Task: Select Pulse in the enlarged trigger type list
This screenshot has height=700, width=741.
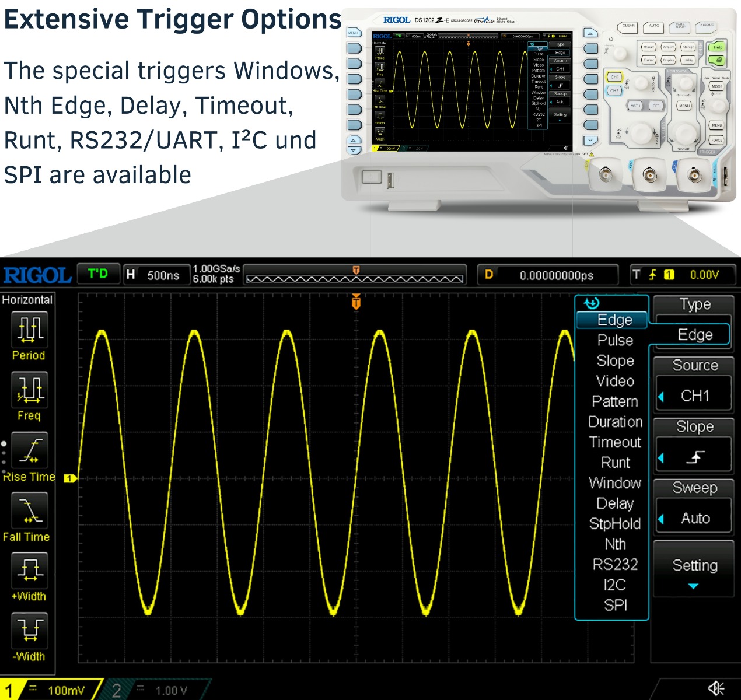Action: coord(615,340)
